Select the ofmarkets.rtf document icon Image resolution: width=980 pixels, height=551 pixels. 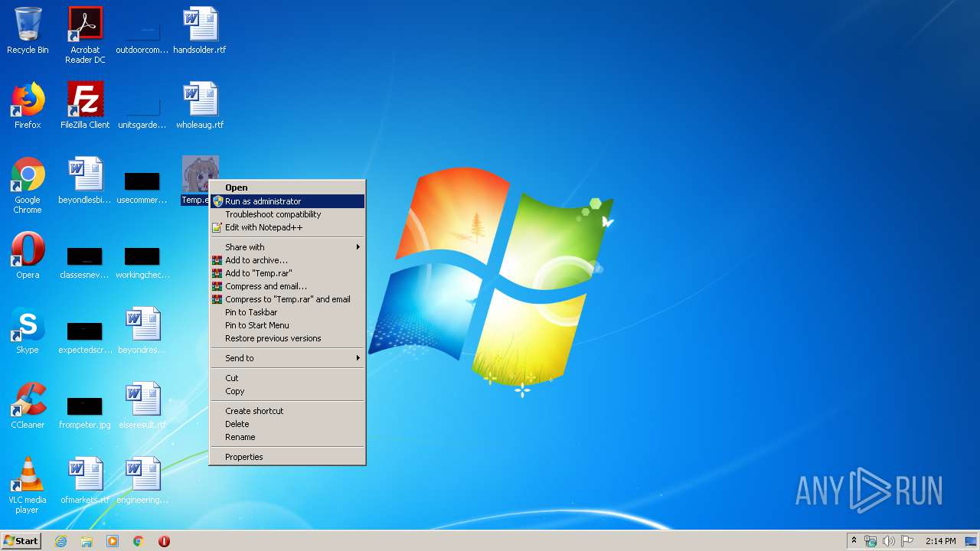[85, 474]
